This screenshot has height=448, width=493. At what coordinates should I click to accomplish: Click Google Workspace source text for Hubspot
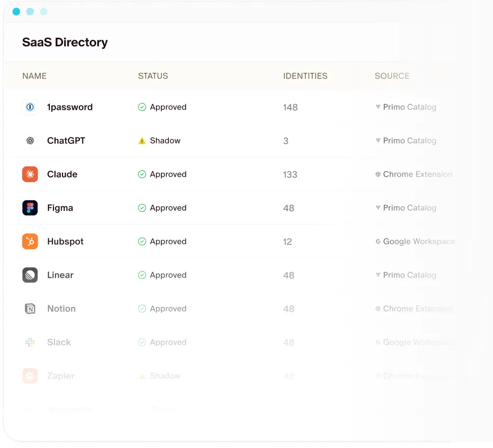419,242
